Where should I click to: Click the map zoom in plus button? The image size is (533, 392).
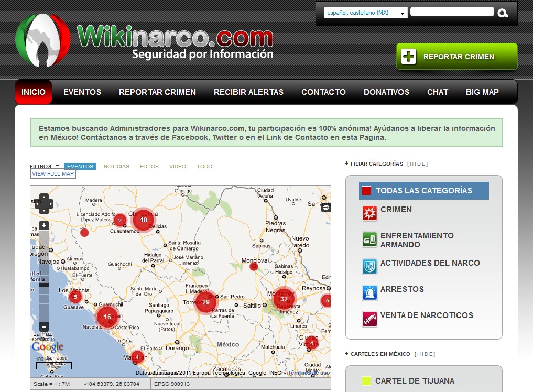[x=44, y=226]
